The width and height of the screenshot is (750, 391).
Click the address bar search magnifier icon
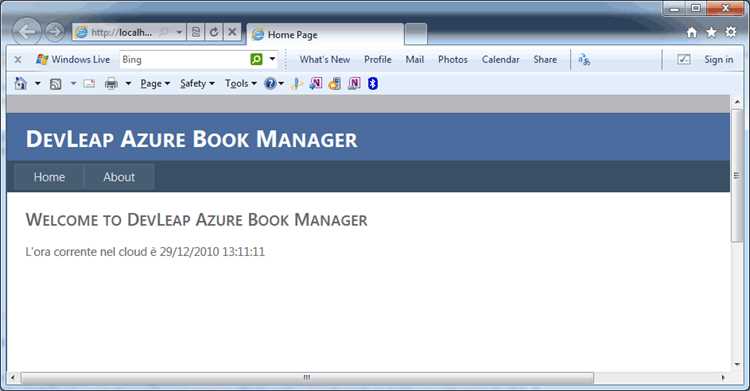[164, 32]
